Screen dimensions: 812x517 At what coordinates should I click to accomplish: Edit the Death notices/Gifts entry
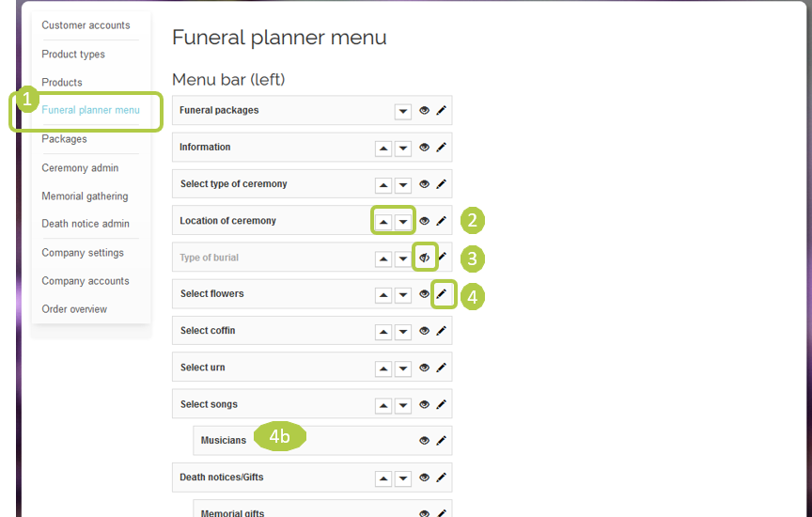tap(441, 478)
